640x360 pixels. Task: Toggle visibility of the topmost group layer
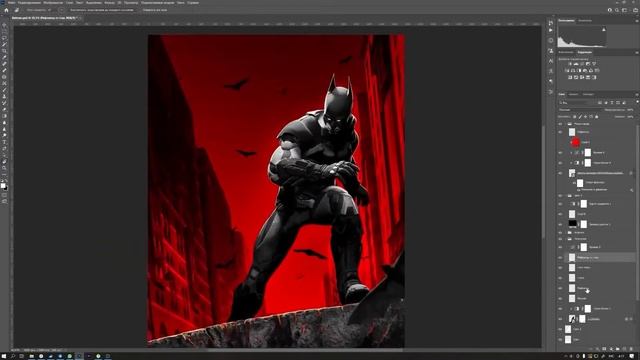coord(560,124)
